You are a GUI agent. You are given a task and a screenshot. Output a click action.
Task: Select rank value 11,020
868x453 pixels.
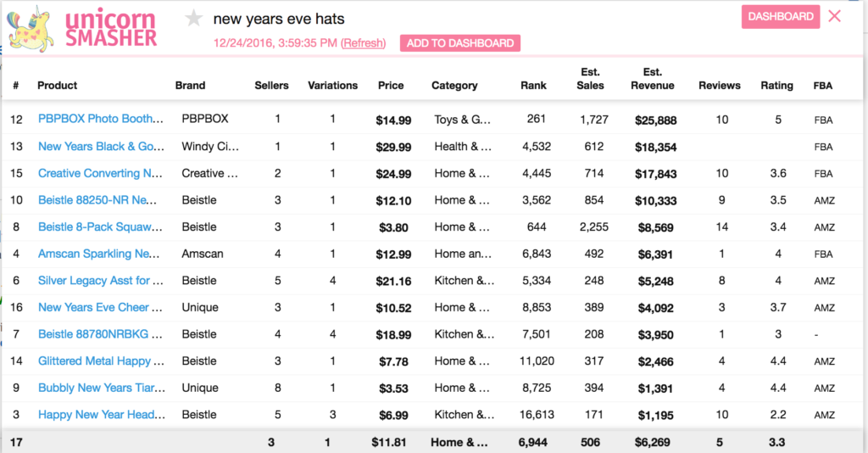click(537, 361)
